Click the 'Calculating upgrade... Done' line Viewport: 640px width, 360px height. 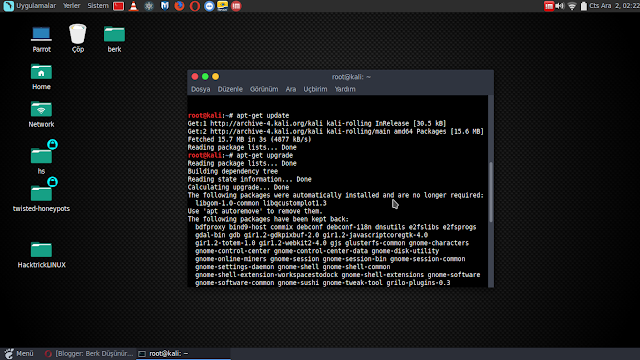tap(238, 187)
